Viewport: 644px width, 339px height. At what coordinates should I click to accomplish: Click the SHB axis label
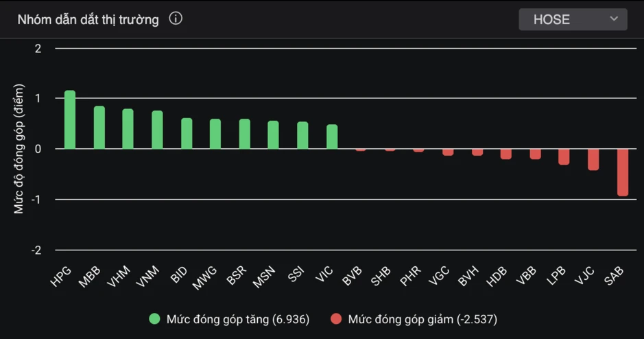pyautogui.click(x=381, y=276)
